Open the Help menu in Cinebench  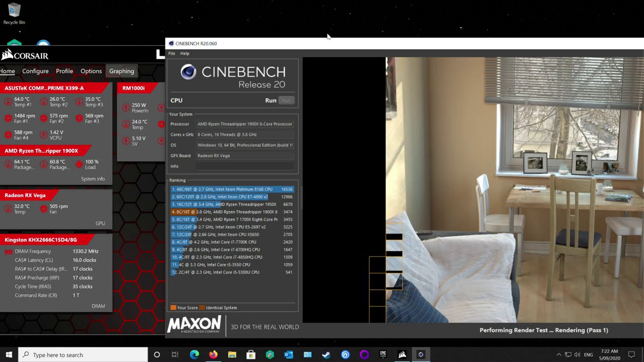click(185, 53)
